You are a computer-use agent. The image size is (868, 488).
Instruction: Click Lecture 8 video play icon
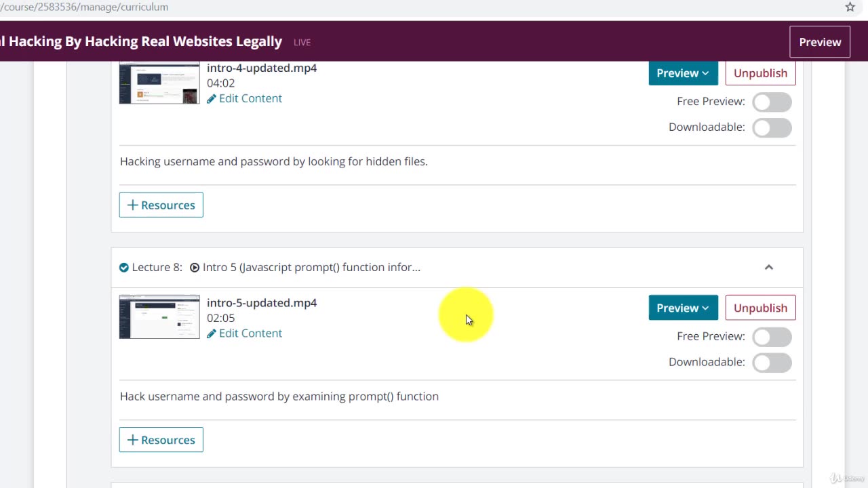[x=195, y=268]
